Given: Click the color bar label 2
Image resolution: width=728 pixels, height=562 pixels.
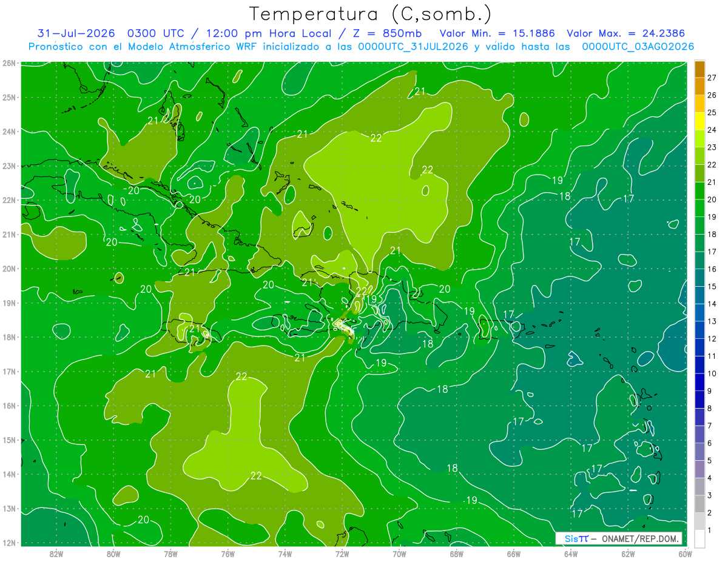Looking at the screenshot, I should (710, 513).
